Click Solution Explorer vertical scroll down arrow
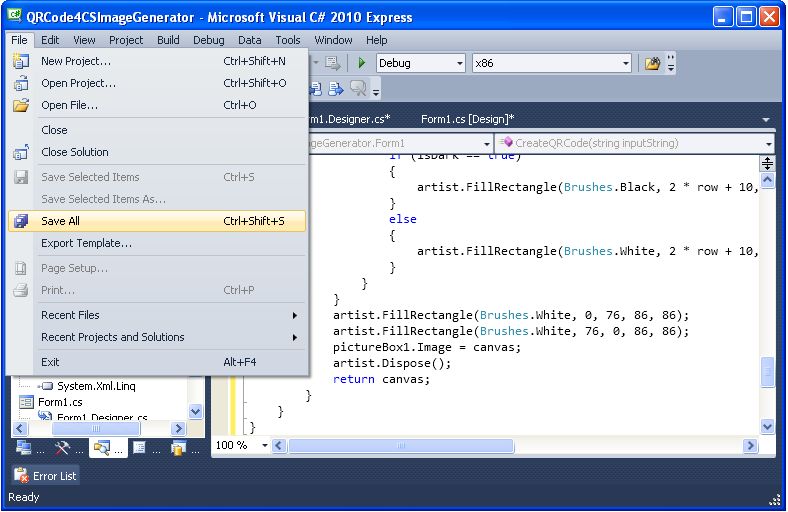The image size is (788, 512). click(x=196, y=412)
